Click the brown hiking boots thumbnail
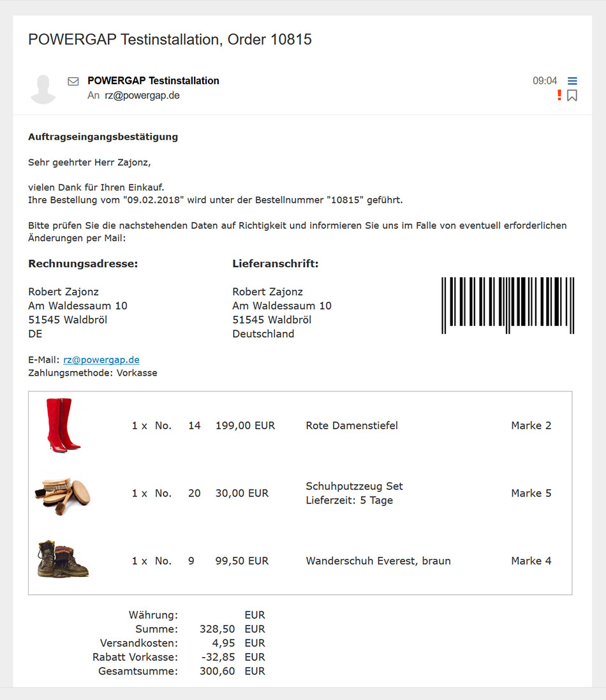Viewport: 606px width, 700px height. [x=63, y=559]
